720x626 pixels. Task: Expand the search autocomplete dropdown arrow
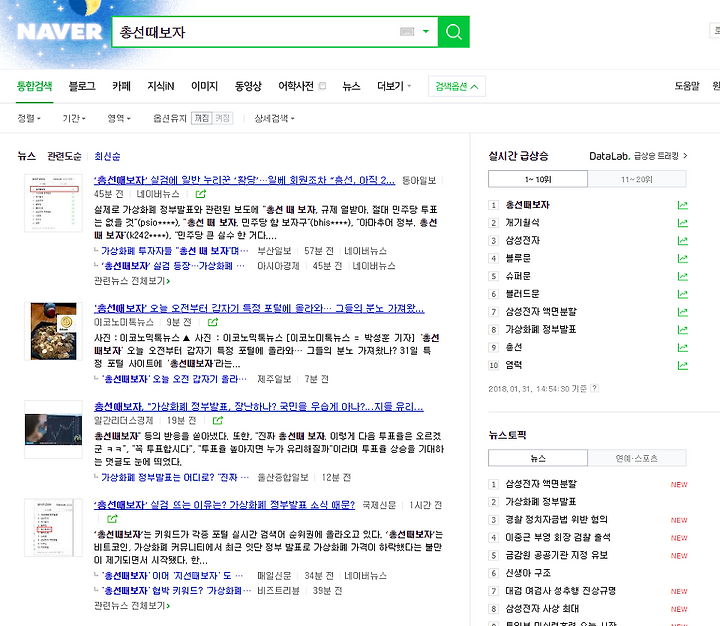(x=426, y=32)
